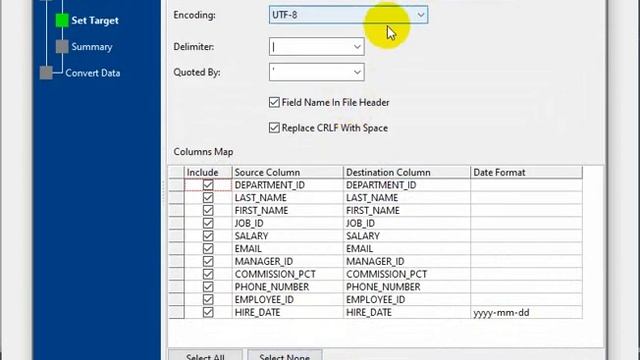Select the DEPARTMENT_ID row header
The image size is (640, 360).
tap(176, 185)
